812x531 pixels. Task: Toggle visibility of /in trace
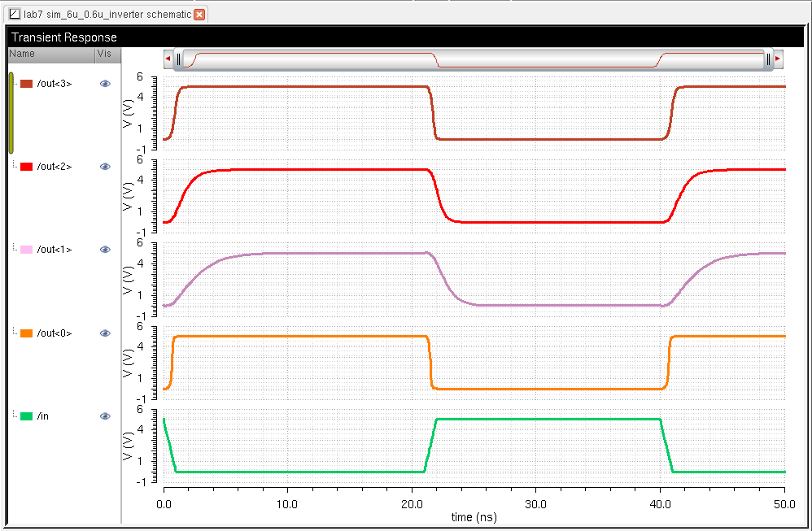[x=105, y=416]
